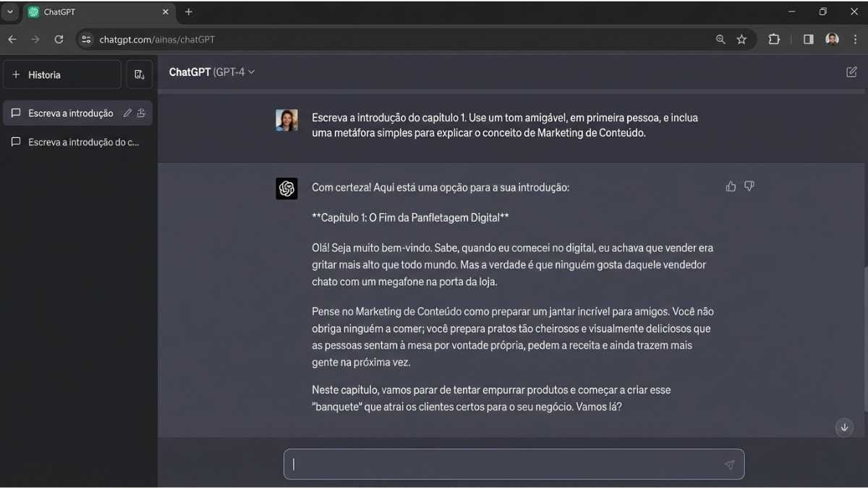Open a new chat with the compose icon
The height and width of the screenshot is (488, 868).
(x=140, y=74)
